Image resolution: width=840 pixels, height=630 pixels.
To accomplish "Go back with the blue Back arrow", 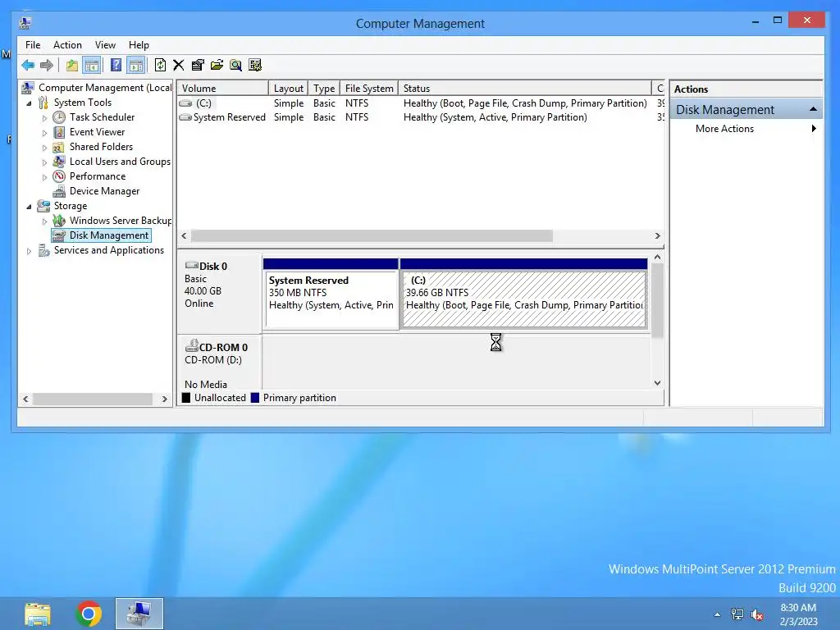I will [28, 66].
